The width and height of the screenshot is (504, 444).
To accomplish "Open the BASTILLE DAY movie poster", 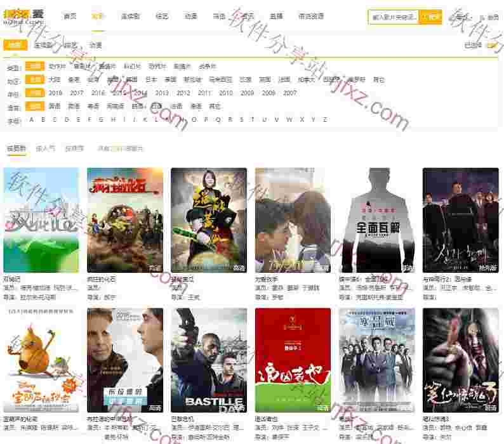I will point(209,360).
